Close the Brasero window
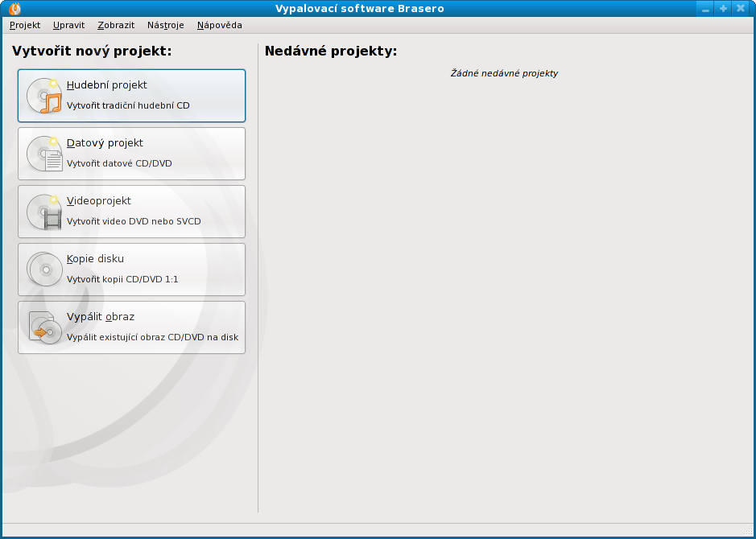This screenshot has height=539, width=756. pos(741,9)
